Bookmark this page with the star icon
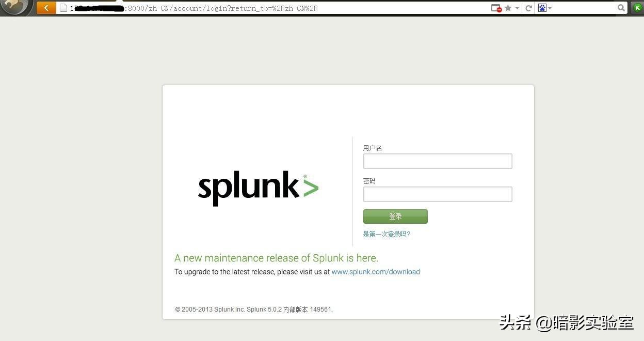644x341 pixels. (x=508, y=8)
